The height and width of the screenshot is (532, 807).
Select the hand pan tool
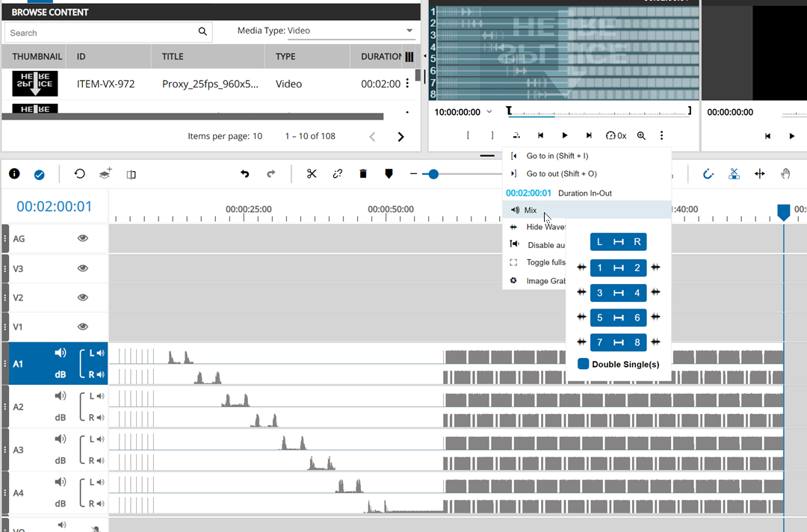pyautogui.click(x=787, y=173)
